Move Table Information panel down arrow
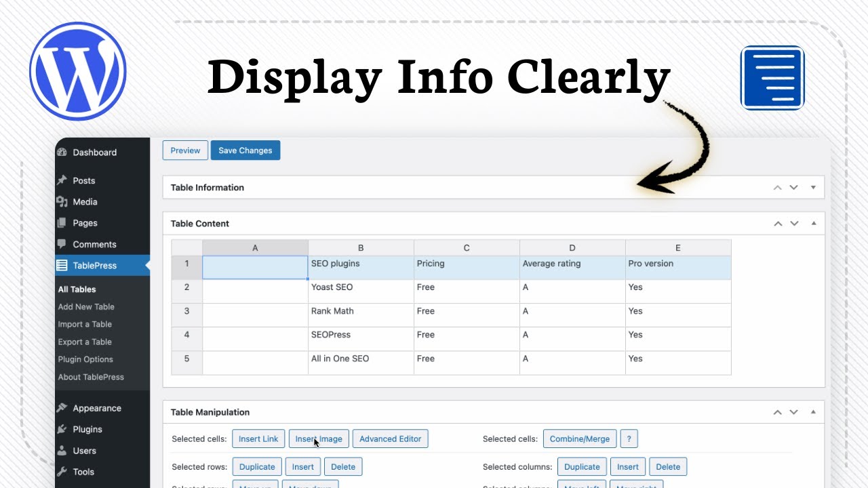The image size is (868, 488). pyautogui.click(x=793, y=188)
